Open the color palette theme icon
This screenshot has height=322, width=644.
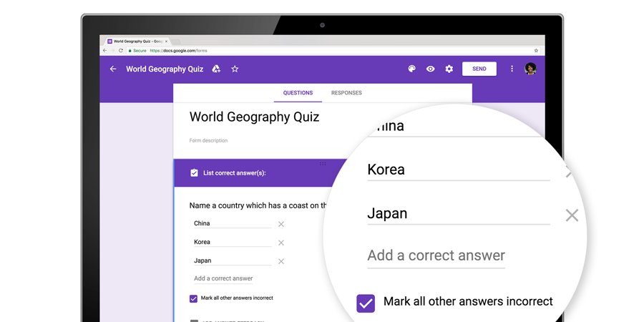click(x=411, y=69)
